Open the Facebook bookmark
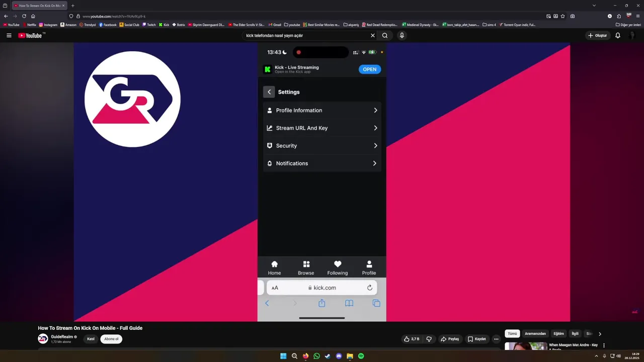The image size is (644, 362). [x=108, y=25]
